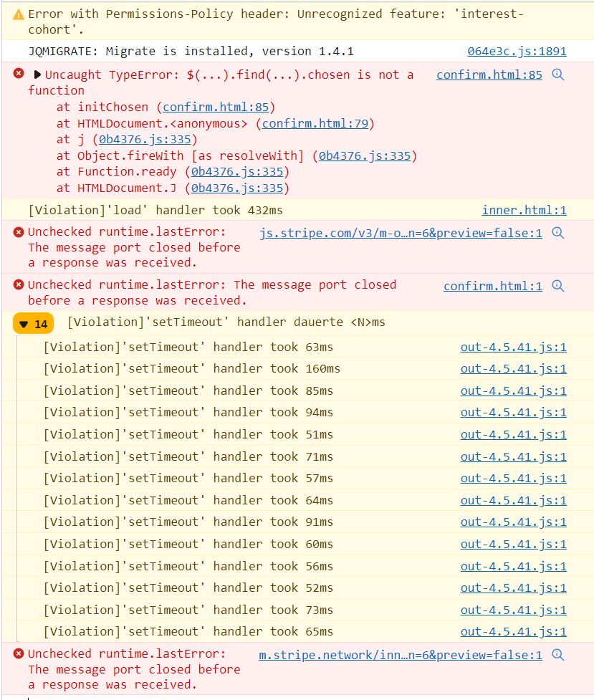This screenshot has height=700, width=594.
Task: Click the magnifier icon next to m.stripe.network link
Action: click(558, 655)
